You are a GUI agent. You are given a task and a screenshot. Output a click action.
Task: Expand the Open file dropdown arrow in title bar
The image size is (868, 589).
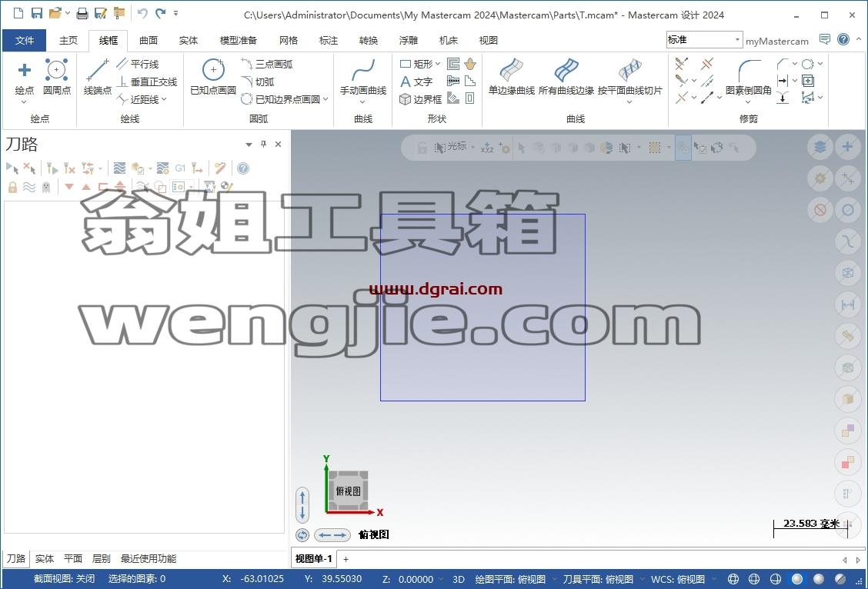point(68,13)
